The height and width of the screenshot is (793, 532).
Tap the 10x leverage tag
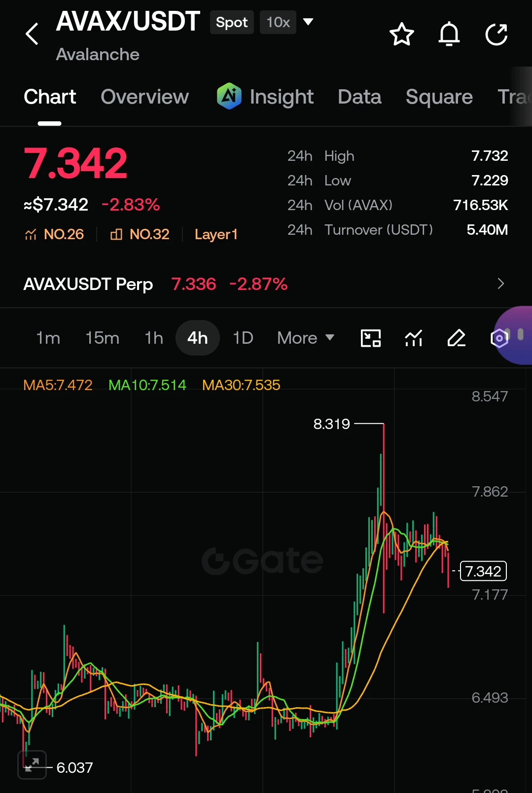(278, 22)
